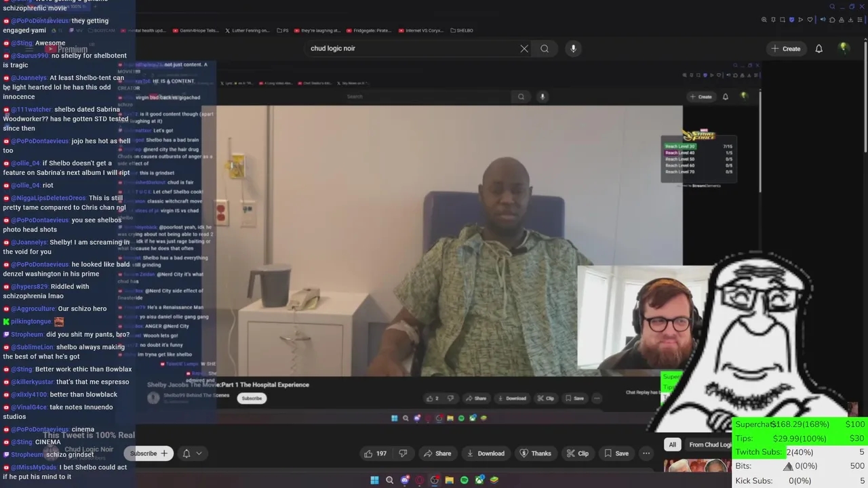
Task: Open the inner video's more actions ellipsis
Action: pyautogui.click(x=597, y=399)
